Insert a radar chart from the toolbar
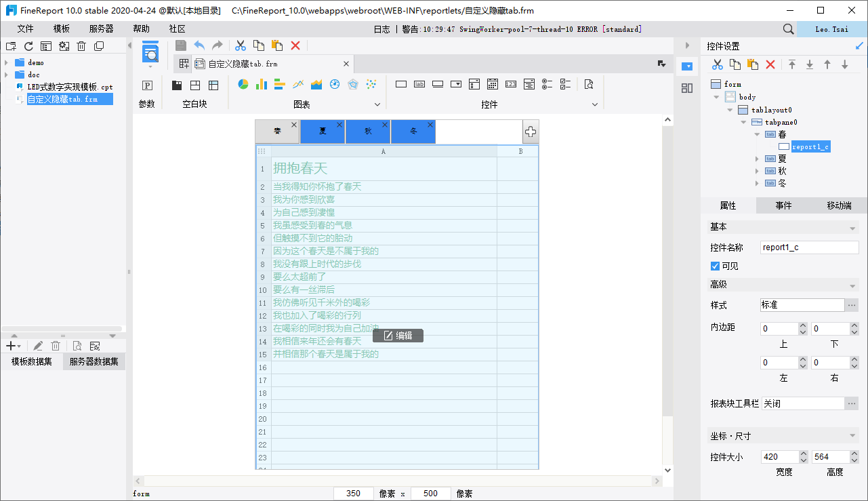 [x=352, y=85]
